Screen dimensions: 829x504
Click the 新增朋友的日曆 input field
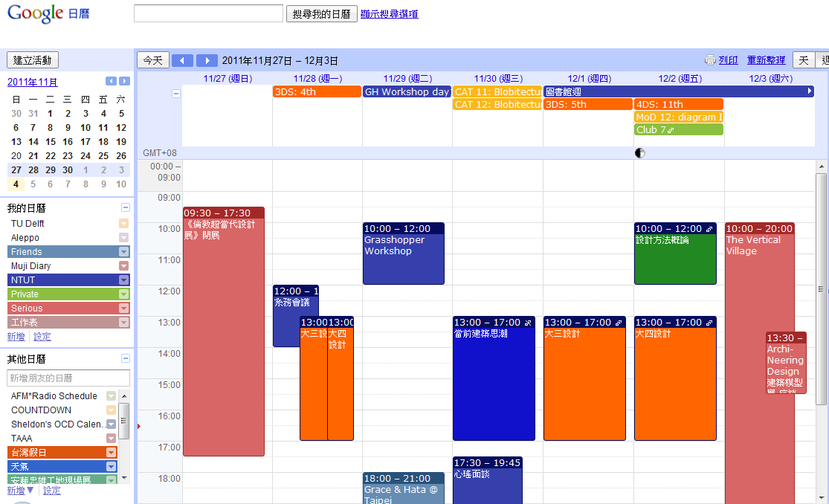(x=68, y=378)
